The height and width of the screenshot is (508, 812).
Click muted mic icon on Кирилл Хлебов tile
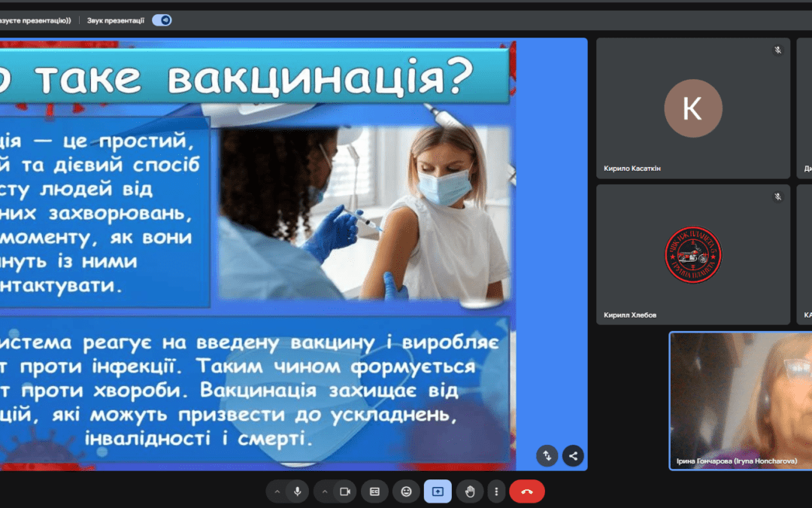coord(778,197)
